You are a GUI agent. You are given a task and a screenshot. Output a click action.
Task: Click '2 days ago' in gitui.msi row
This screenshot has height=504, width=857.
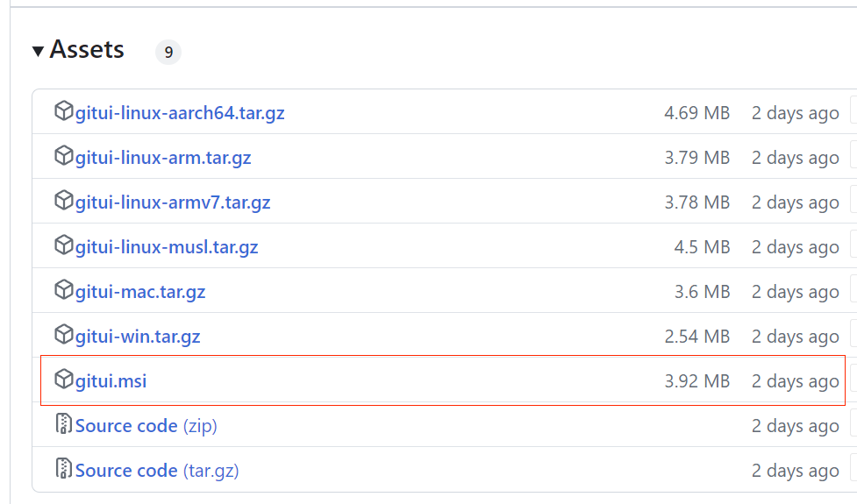click(x=796, y=381)
